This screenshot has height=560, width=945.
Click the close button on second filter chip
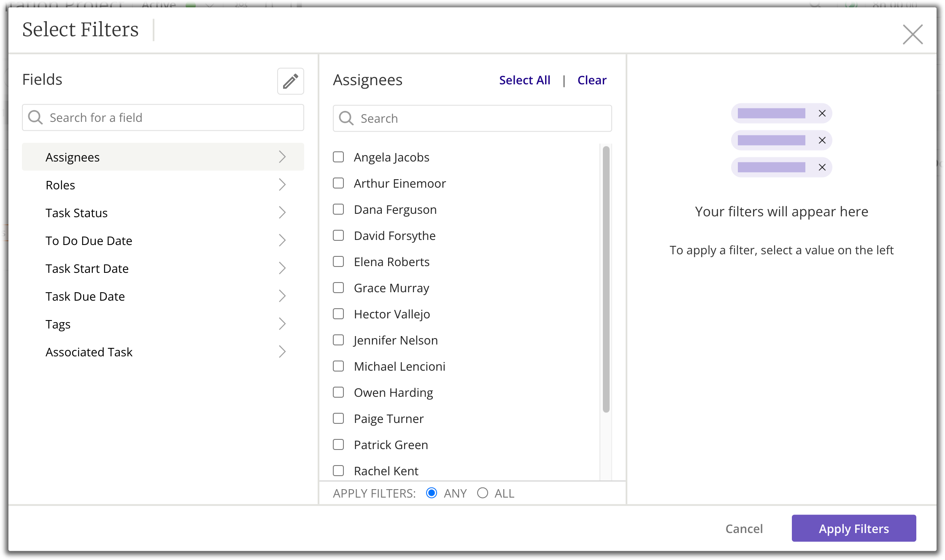(822, 140)
